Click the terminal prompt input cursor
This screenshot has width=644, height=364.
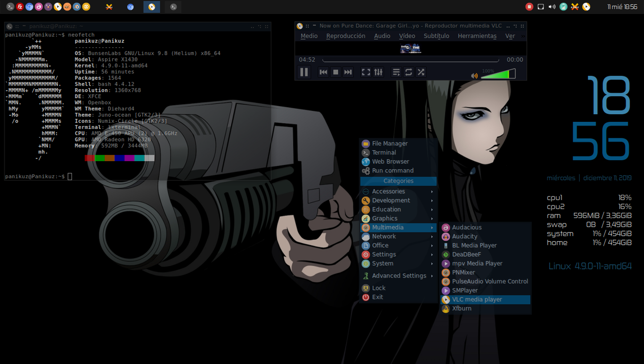tap(70, 176)
